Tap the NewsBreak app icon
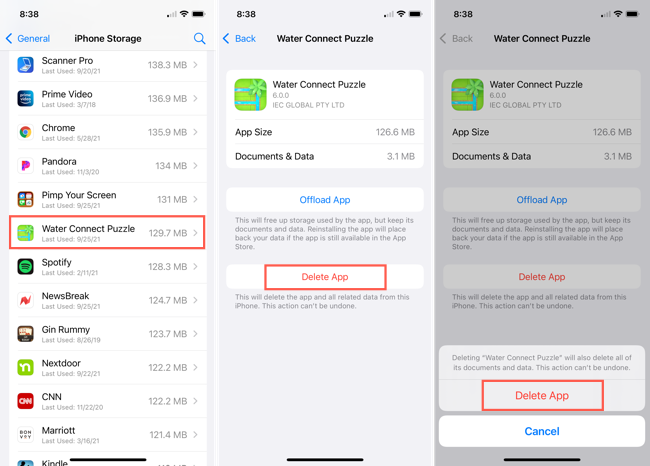Image resolution: width=650 pixels, height=466 pixels. [25, 300]
